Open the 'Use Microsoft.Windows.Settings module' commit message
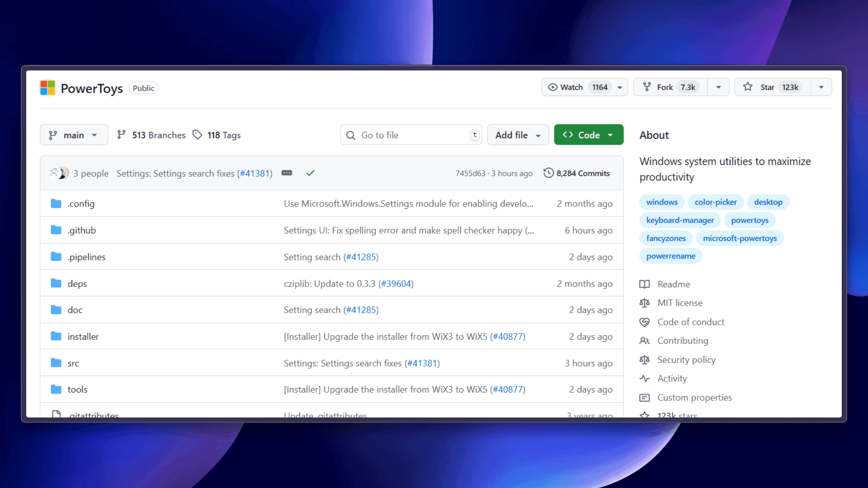The height and width of the screenshot is (488, 868). click(x=409, y=204)
